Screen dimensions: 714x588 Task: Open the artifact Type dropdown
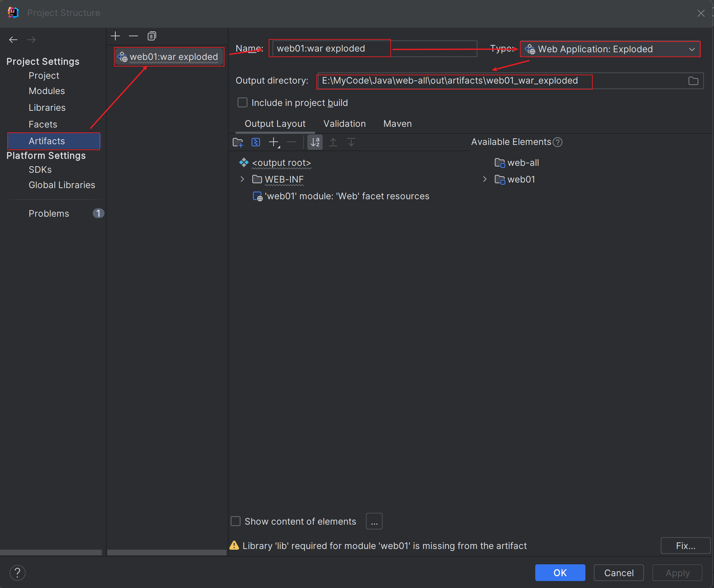point(610,49)
